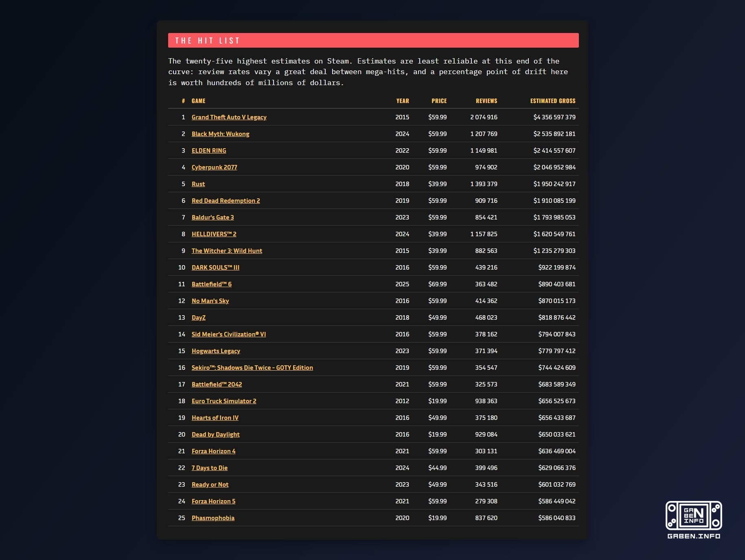The height and width of the screenshot is (560, 745).
Task: Click the GAME column header
Action: [198, 101]
